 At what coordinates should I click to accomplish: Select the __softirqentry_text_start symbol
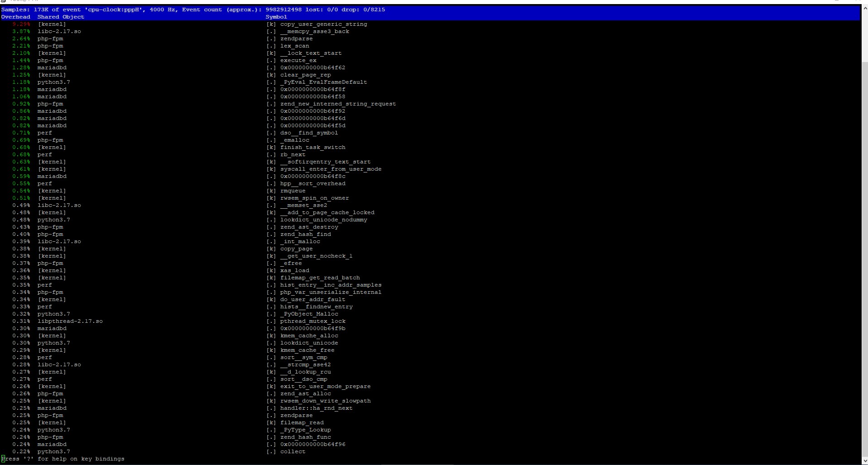326,162
